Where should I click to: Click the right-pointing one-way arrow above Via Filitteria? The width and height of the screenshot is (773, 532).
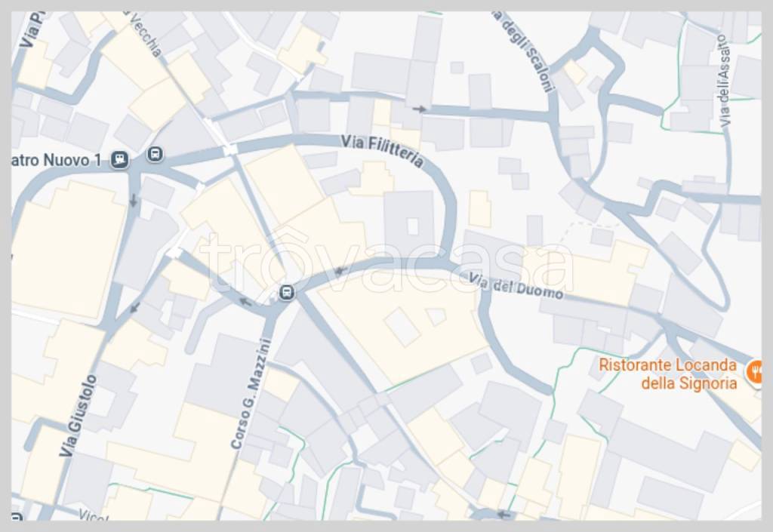(420, 109)
